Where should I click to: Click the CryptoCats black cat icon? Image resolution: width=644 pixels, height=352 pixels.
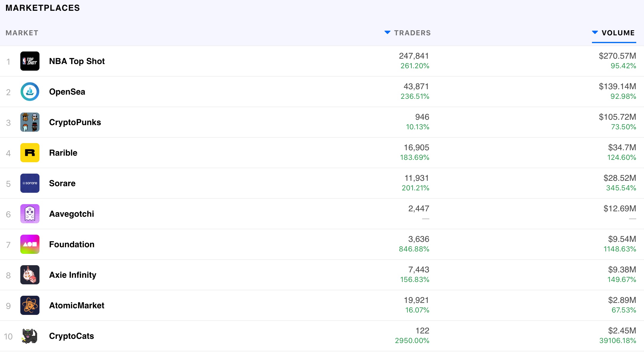(x=30, y=336)
